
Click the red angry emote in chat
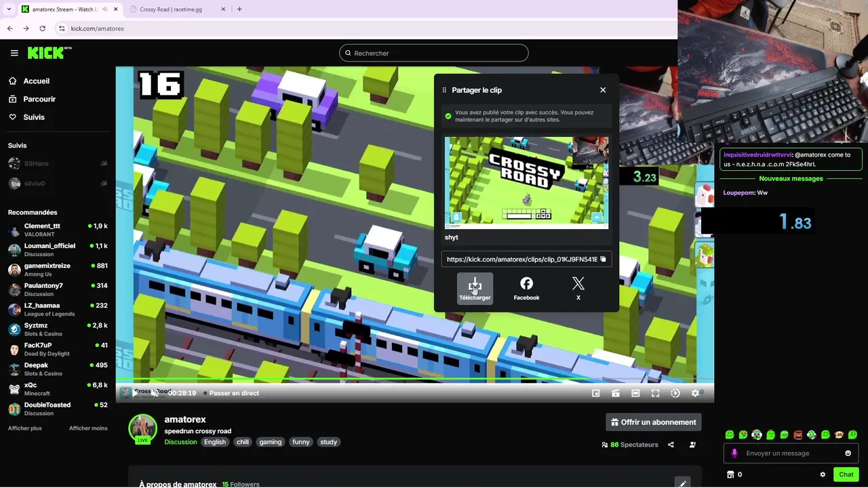coord(798,434)
